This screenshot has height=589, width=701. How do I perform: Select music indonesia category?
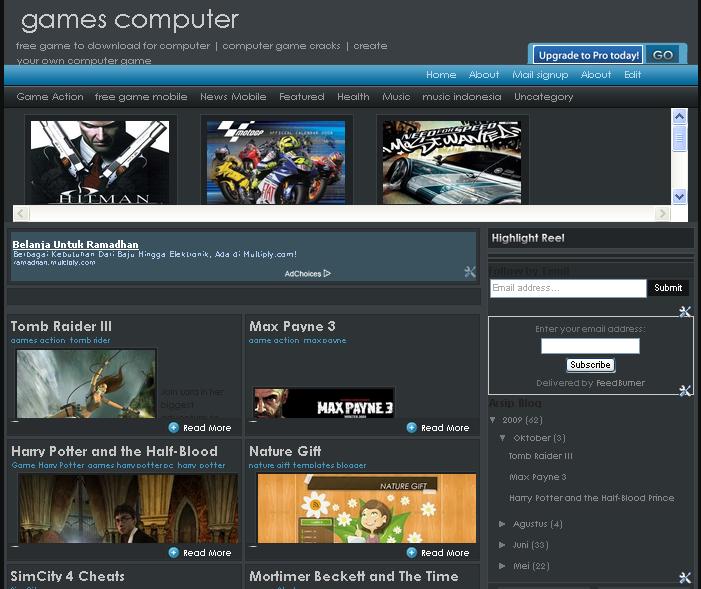[x=461, y=97]
